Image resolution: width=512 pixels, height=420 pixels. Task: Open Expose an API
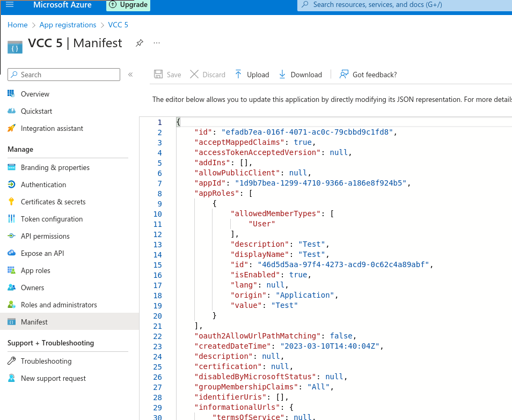click(x=42, y=253)
